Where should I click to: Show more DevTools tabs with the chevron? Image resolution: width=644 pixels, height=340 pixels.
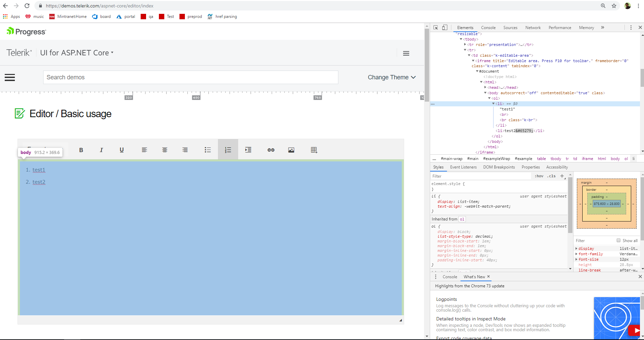coord(603,28)
